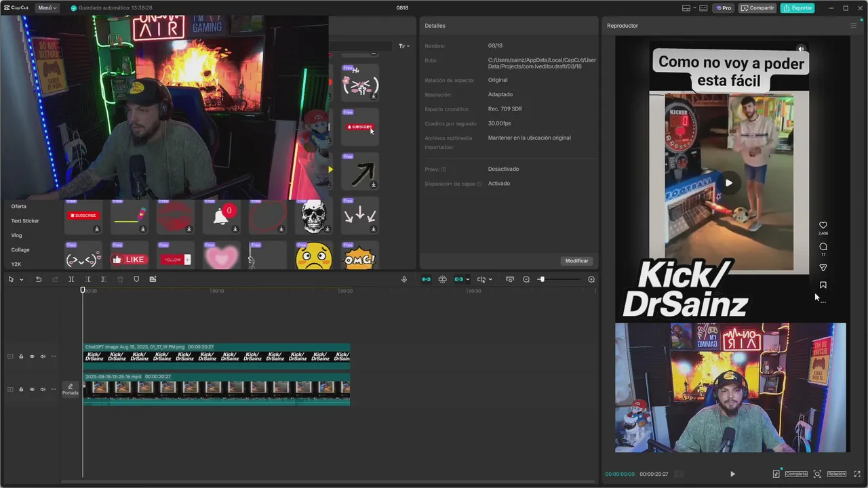
Task: Download the black arrow sticker
Action: click(373, 184)
